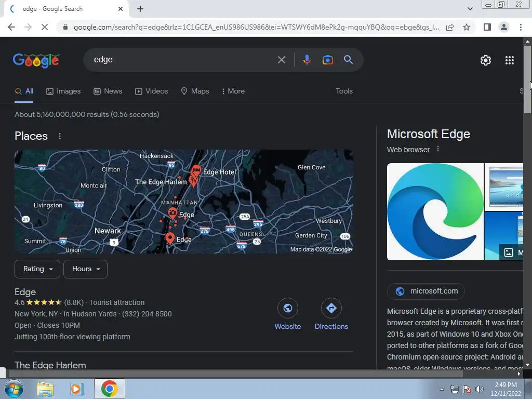Screen dimensions: 532x399
Task: Open Chrome side panel
Action: tap(487, 27)
